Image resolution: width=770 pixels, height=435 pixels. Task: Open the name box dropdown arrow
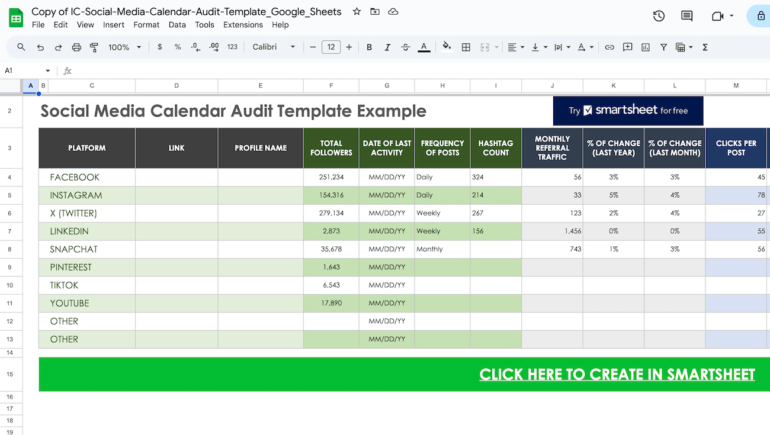pos(48,71)
